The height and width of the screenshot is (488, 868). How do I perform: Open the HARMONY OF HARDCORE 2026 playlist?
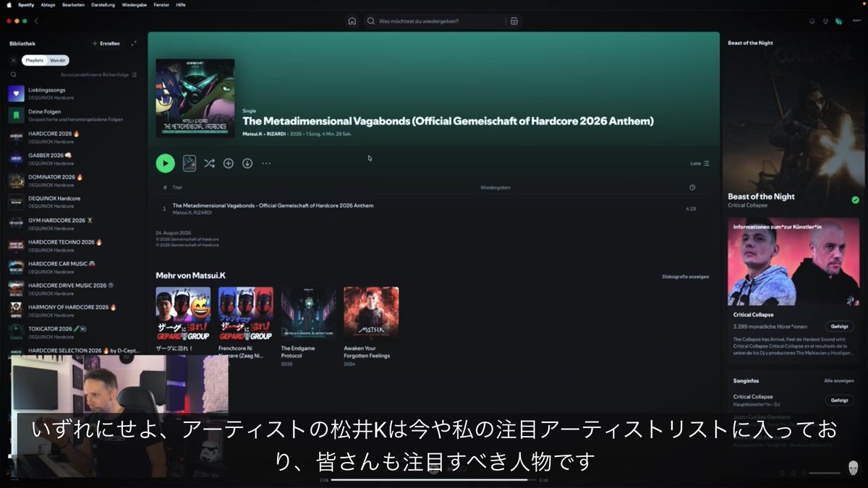[75, 310]
